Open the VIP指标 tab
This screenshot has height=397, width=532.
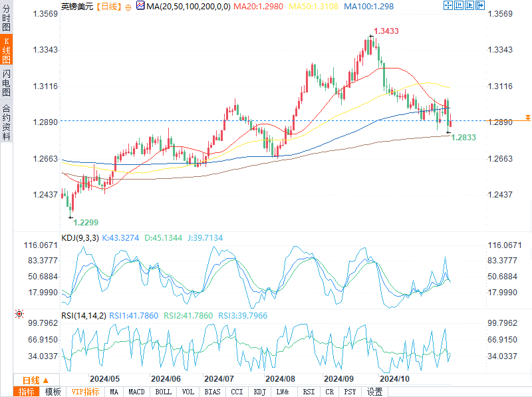[84, 392]
